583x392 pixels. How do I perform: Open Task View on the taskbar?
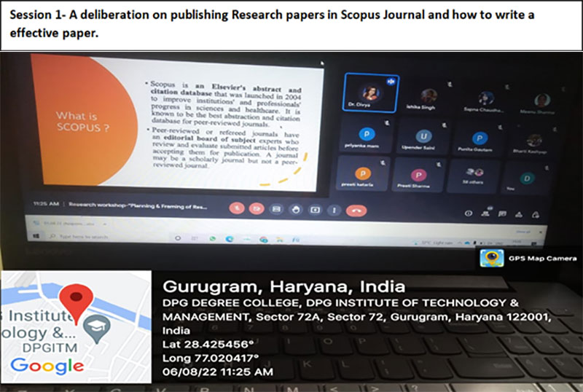195,238
